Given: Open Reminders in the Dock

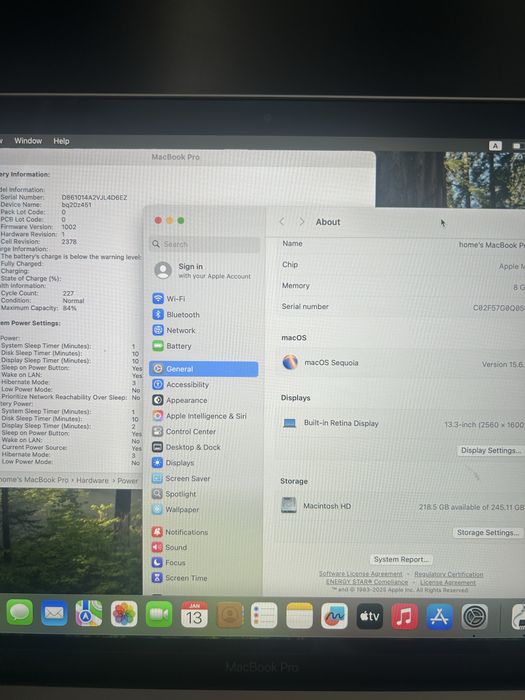Looking at the screenshot, I should click(264, 616).
